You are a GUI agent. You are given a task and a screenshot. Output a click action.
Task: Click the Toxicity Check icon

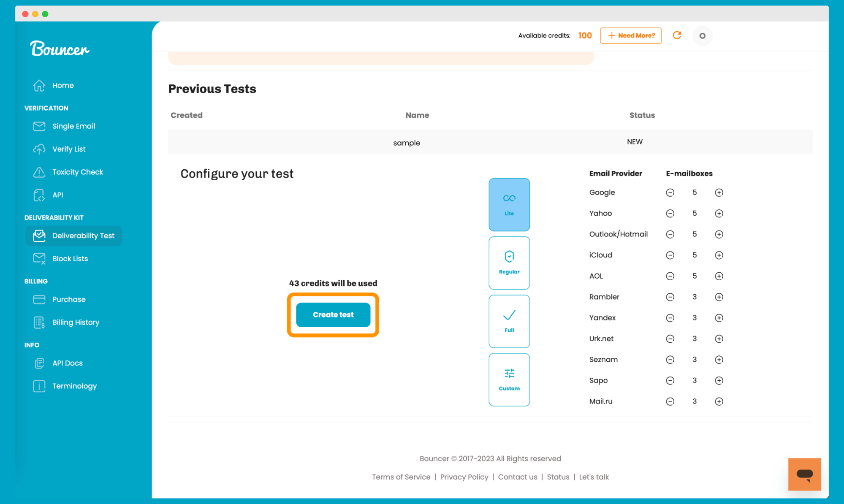tap(39, 172)
